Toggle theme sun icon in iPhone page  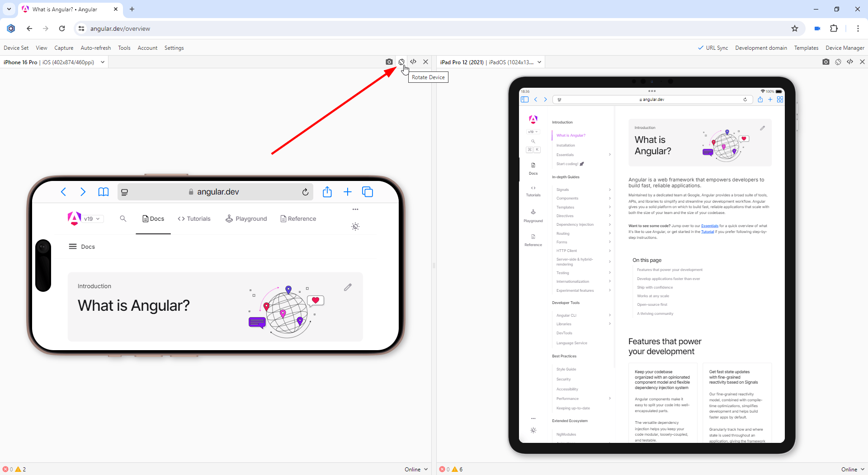[355, 227]
